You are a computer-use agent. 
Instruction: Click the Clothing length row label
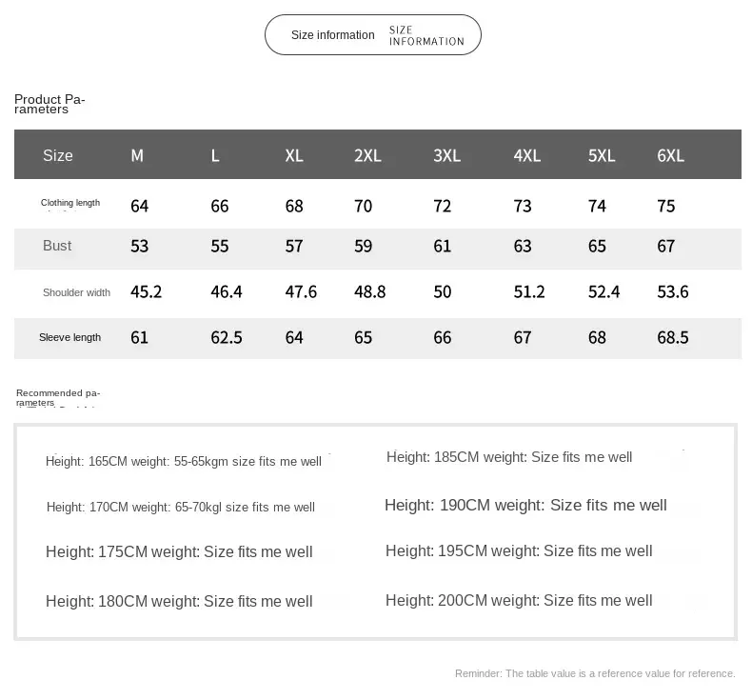[70, 203]
